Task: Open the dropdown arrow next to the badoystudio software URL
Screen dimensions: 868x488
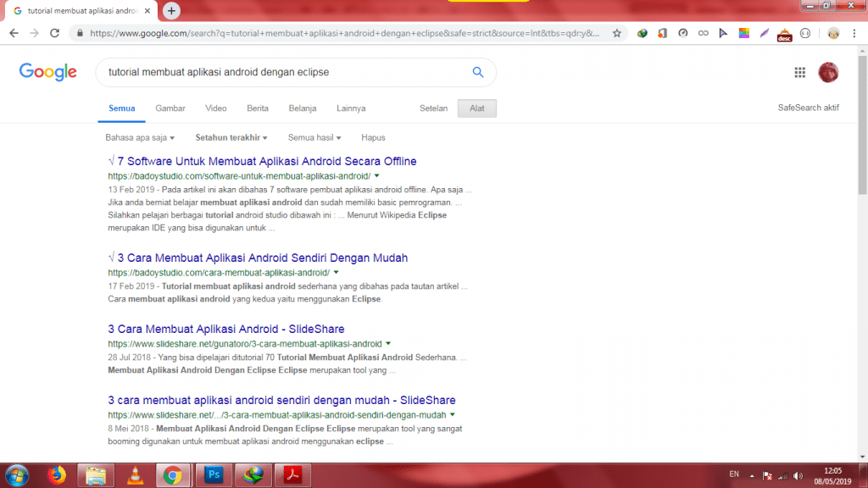Action: click(x=377, y=176)
